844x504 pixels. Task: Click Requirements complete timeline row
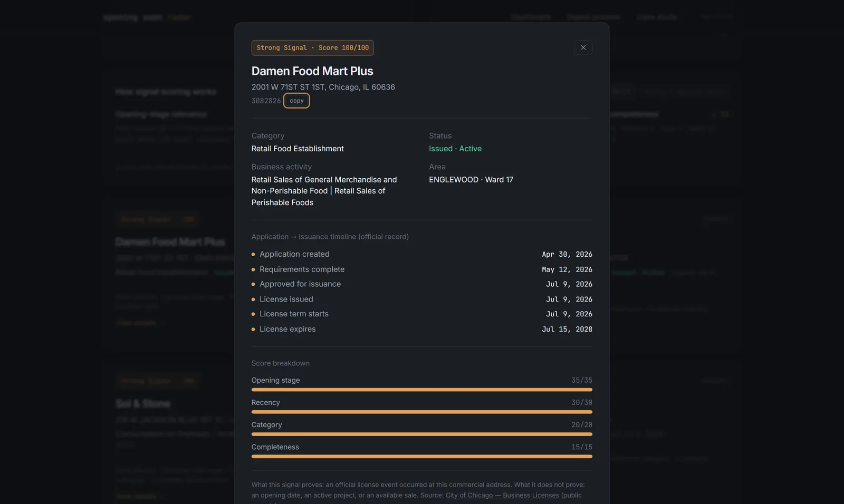click(422, 269)
